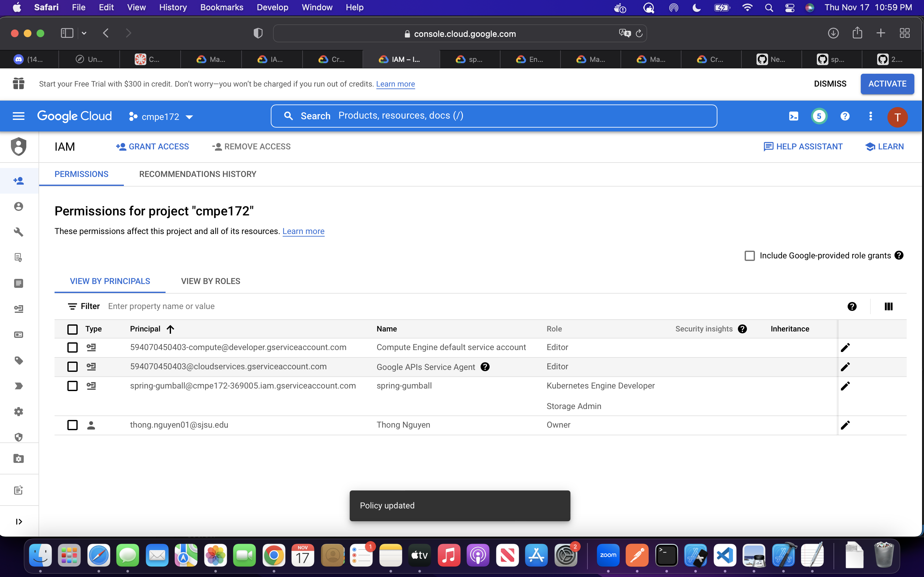Open Cloud Shell terminal icon
Image resolution: width=924 pixels, height=577 pixels.
tap(793, 116)
